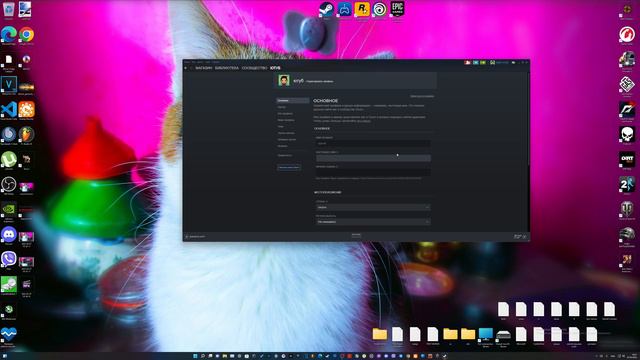The width and height of the screenshot is (640, 360).
Task: Open the PUBG helmet icon shortcut
Action: point(627,235)
